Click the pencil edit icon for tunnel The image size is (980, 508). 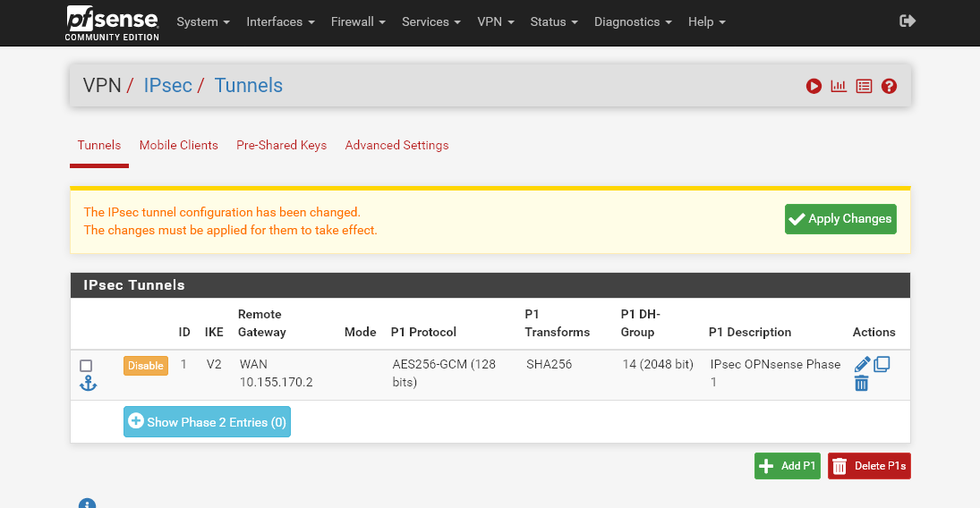click(x=862, y=364)
